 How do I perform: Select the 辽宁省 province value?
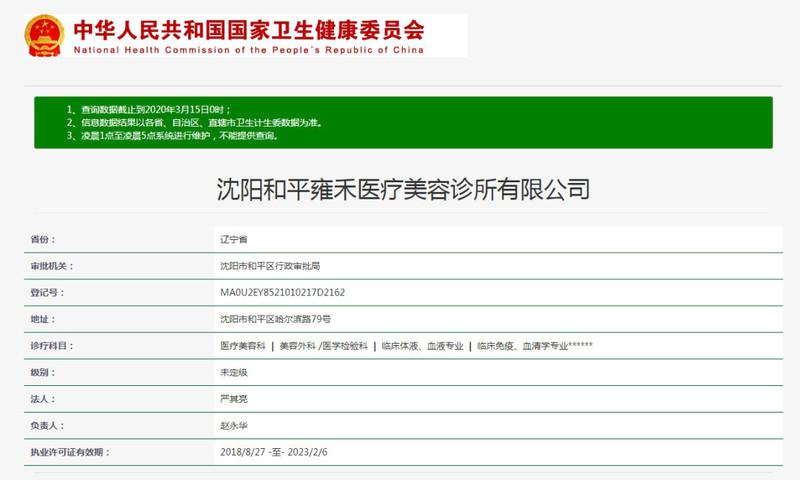point(233,240)
